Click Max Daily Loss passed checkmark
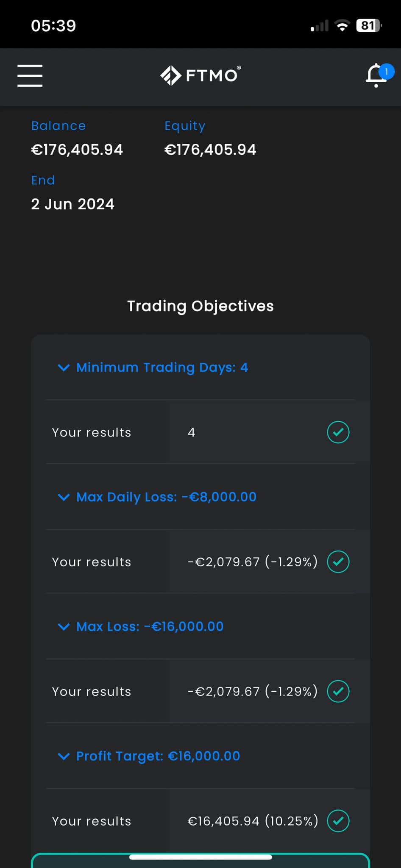 338,562
